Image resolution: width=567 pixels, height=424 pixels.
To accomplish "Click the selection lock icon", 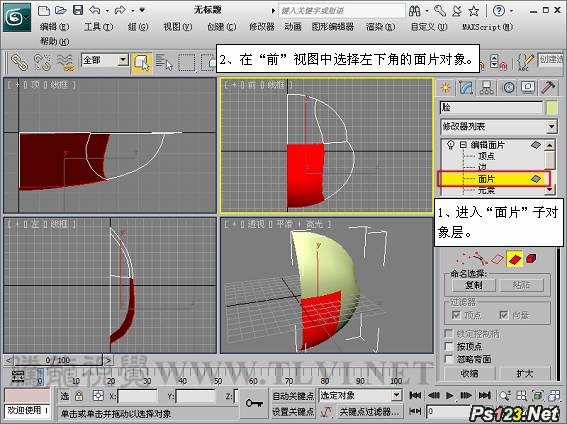I will [79, 397].
